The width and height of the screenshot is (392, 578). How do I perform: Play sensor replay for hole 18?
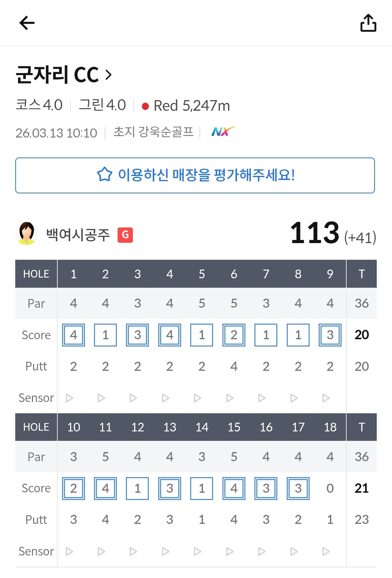326,552
